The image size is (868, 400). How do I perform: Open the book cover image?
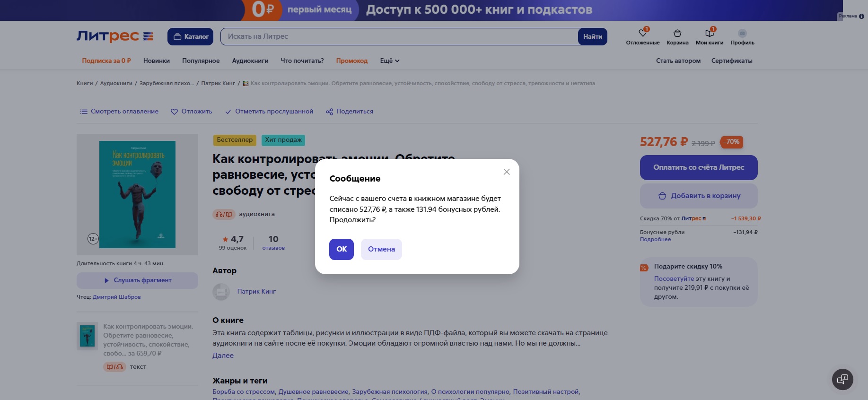tap(137, 194)
